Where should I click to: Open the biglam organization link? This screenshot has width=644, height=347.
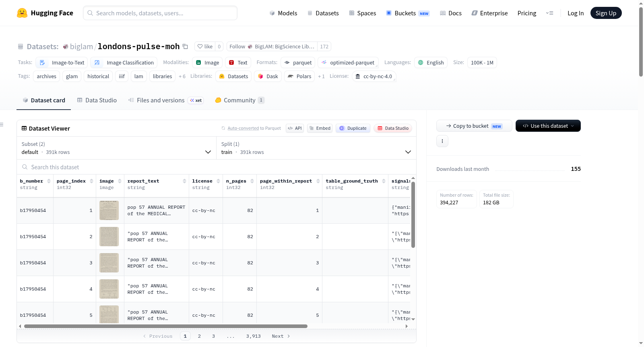point(81,46)
